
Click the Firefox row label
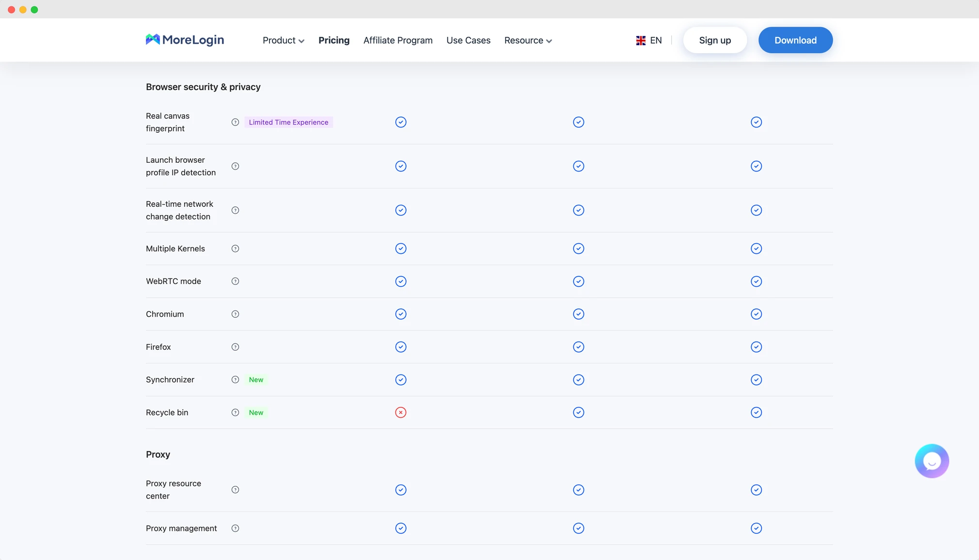(x=158, y=347)
